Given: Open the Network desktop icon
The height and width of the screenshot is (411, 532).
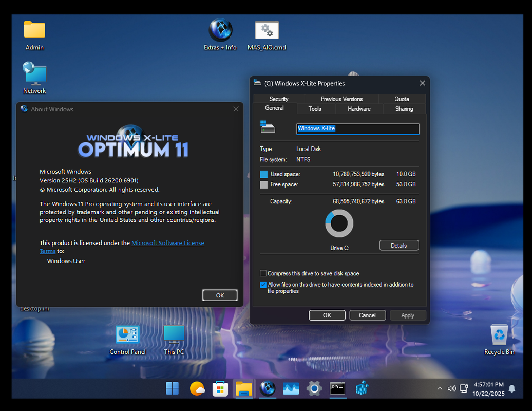Looking at the screenshot, I should pyautogui.click(x=34, y=78).
